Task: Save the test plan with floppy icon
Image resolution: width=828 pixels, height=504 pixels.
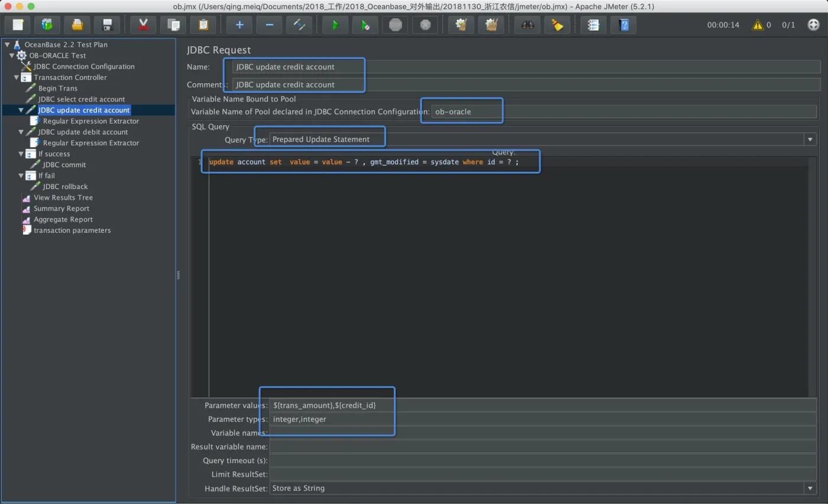Action: pos(107,25)
